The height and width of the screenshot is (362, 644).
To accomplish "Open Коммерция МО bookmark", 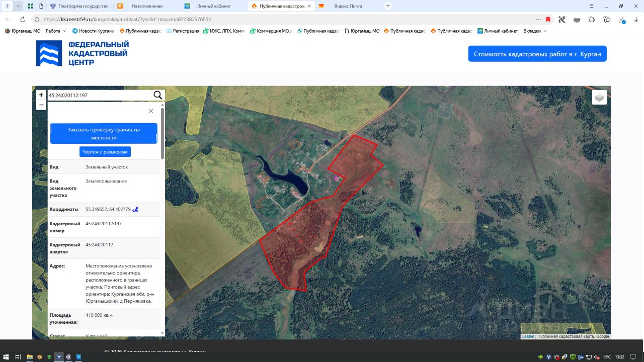I will [271, 31].
